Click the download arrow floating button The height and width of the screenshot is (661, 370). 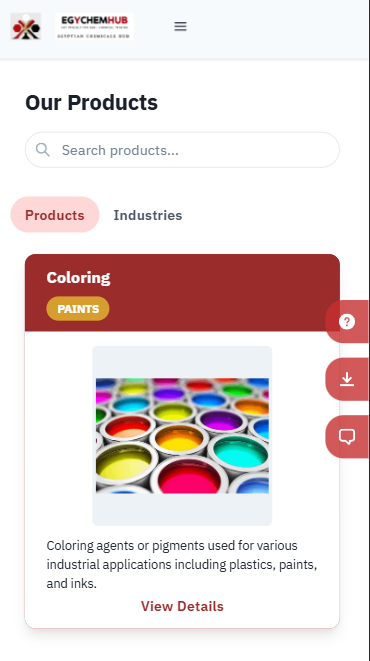click(x=347, y=379)
